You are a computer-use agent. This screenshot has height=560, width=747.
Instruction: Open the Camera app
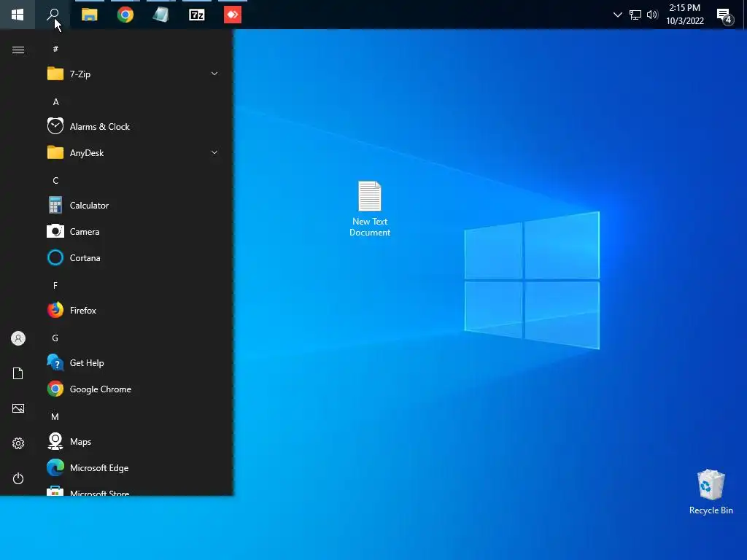point(133,231)
